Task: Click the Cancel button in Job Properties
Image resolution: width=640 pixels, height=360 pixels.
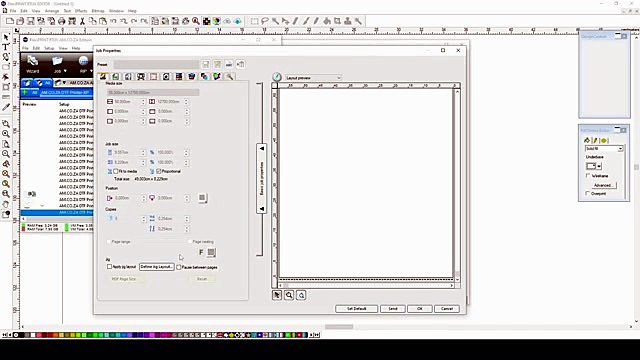Action: coord(447,309)
